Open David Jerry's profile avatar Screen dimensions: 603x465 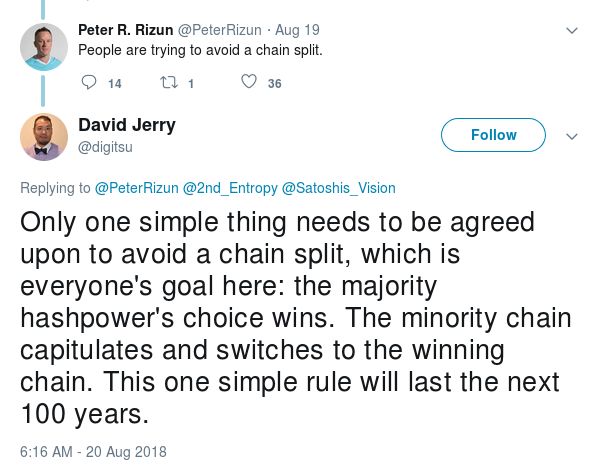coord(44,137)
